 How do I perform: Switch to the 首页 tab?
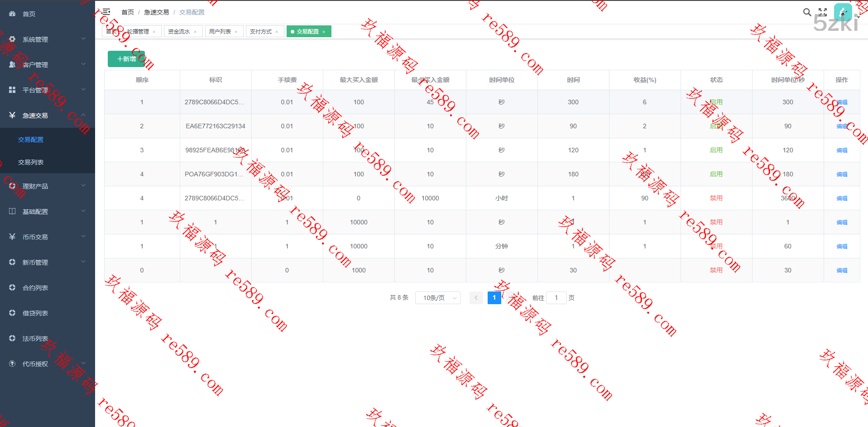pos(110,32)
